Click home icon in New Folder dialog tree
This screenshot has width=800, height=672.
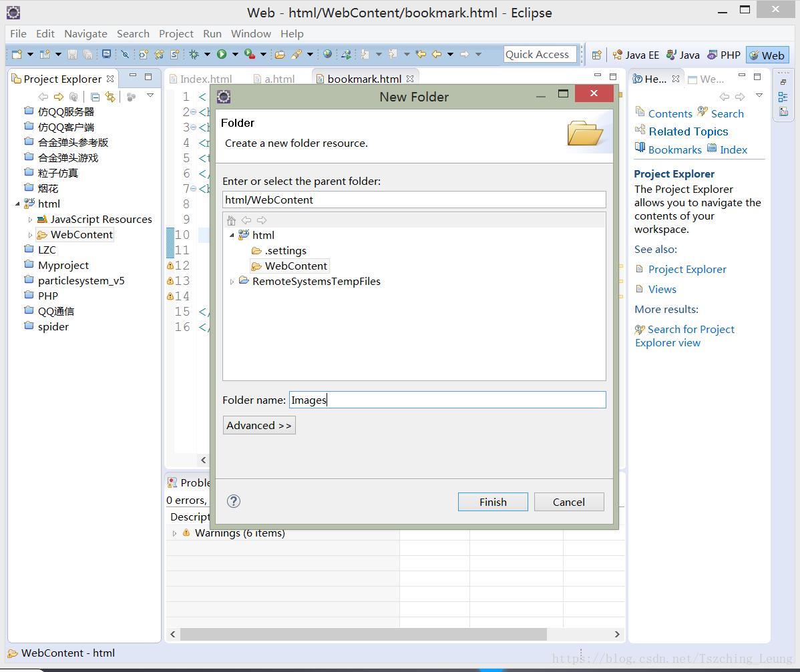(231, 220)
